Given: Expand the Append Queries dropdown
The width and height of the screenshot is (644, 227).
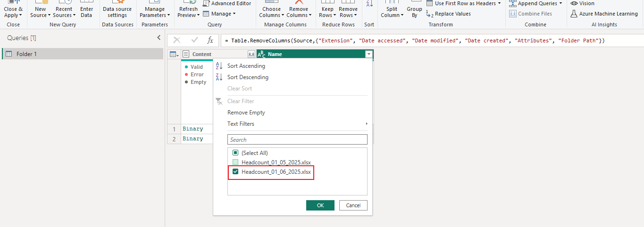Looking at the screenshot, I should coord(560,3).
